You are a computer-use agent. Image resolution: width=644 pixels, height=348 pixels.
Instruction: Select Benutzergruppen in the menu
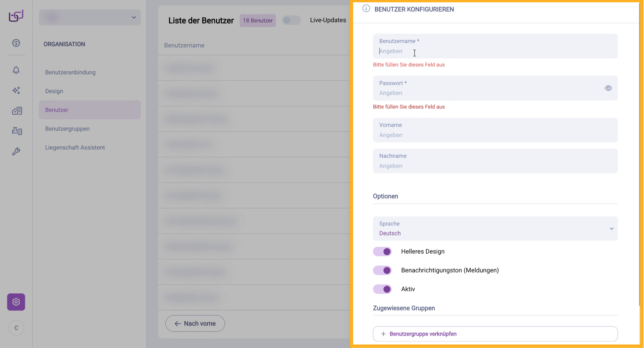(x=67, y=129)
